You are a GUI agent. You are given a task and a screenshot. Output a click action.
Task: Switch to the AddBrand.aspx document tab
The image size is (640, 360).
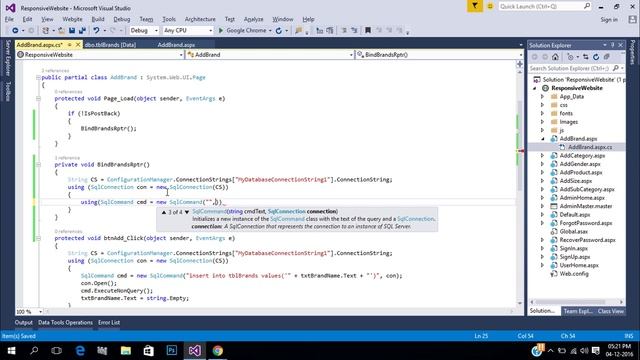[176, 45]
